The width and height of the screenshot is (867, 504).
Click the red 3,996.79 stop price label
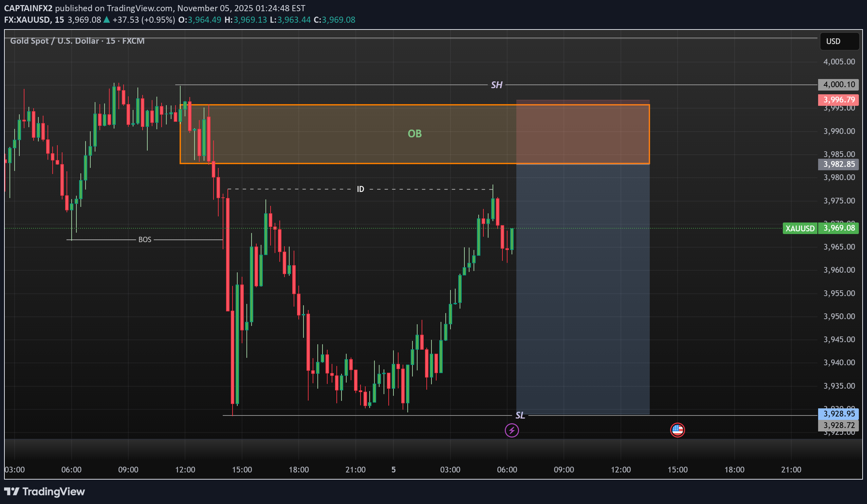[839, 100]
